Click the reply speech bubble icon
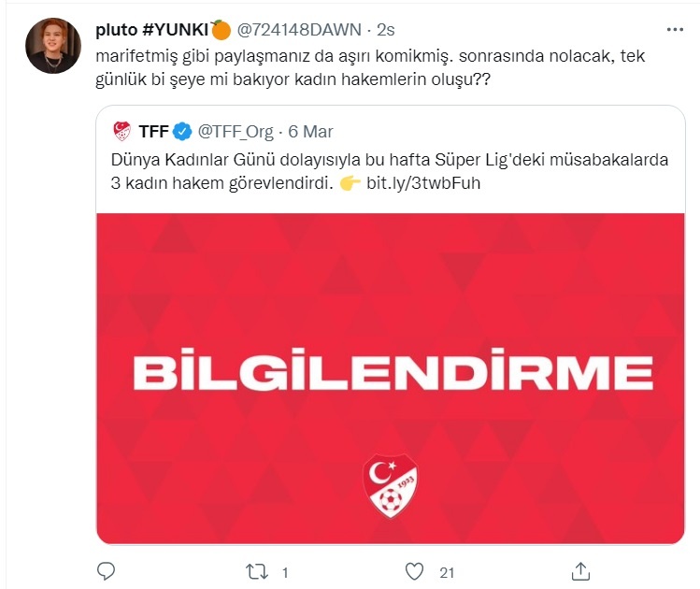 tap(106, 571)
